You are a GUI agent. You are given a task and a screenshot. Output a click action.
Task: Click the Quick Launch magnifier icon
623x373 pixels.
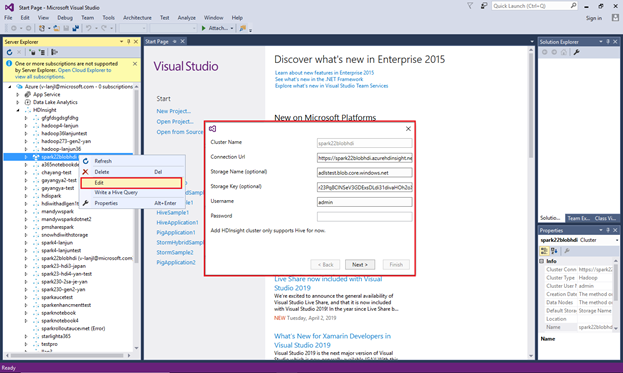click(573, 6)
